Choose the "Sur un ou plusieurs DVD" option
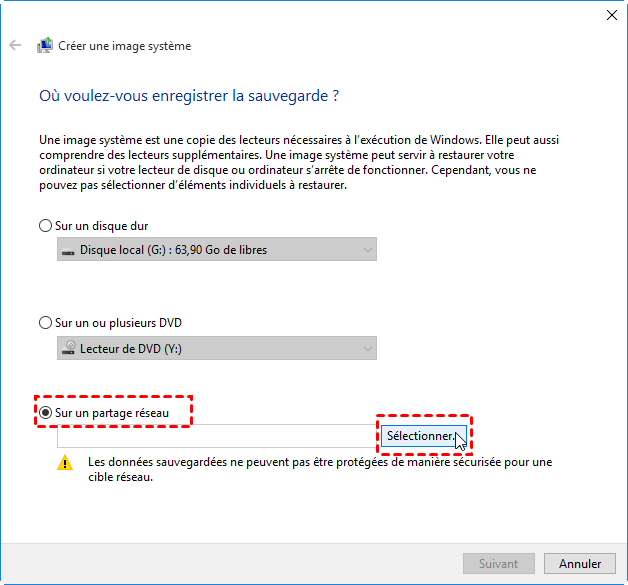The height and width of the screenshot is (585, 628). pyautogui.click(x=45, y=323)
